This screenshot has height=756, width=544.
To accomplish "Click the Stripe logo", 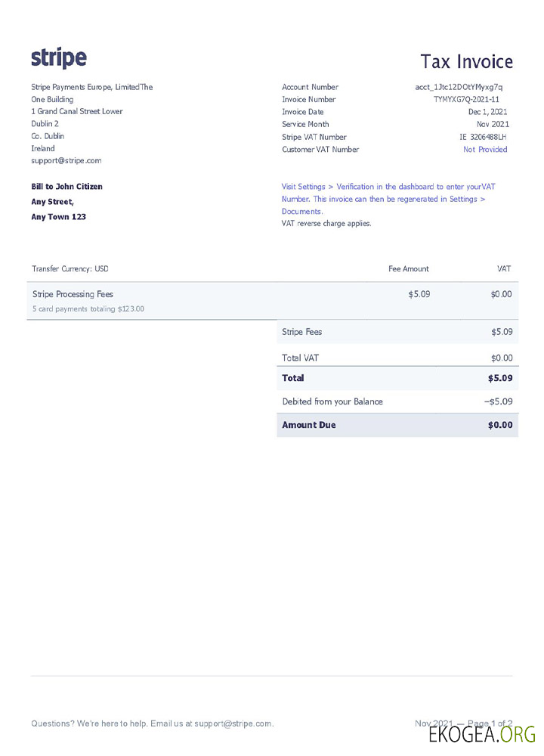I will (59, 58).
